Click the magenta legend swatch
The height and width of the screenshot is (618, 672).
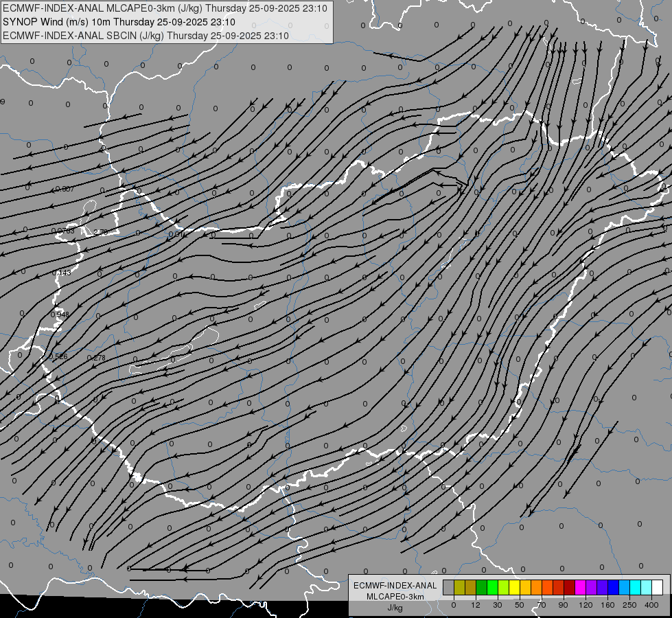click(581, 587)
